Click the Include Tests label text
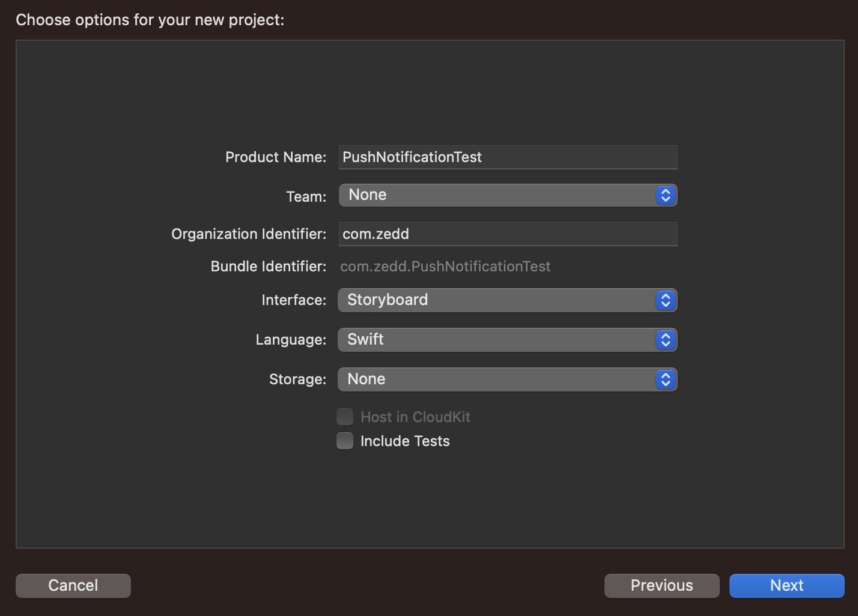858x616 pixels. click(x=405, y=441)
